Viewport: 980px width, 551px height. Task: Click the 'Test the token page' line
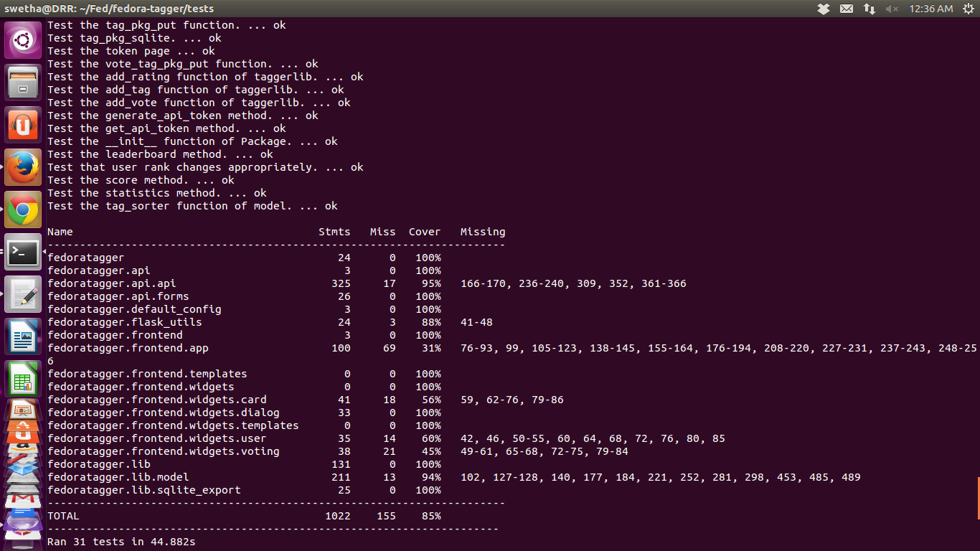tap(131, 51)
